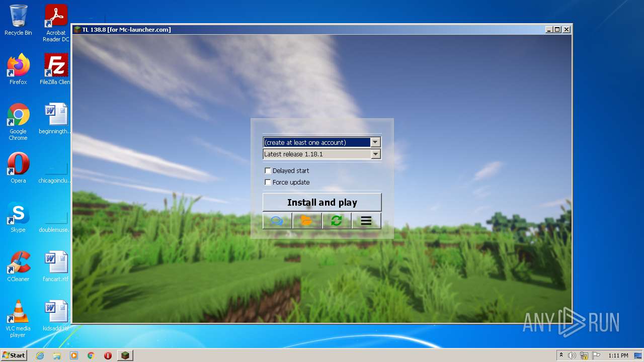The height and width of the screenshot is (362, 644).
Task: Open the Minecraft folder icon button
Action: coord(307,221)
